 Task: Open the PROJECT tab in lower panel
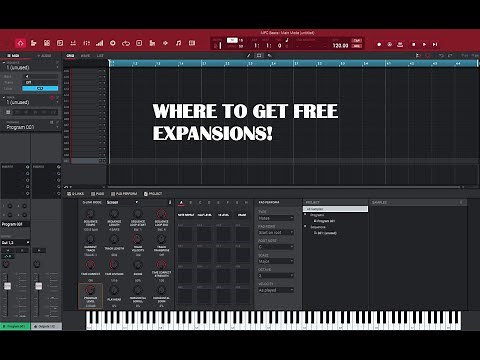click(x=153, y=194)
